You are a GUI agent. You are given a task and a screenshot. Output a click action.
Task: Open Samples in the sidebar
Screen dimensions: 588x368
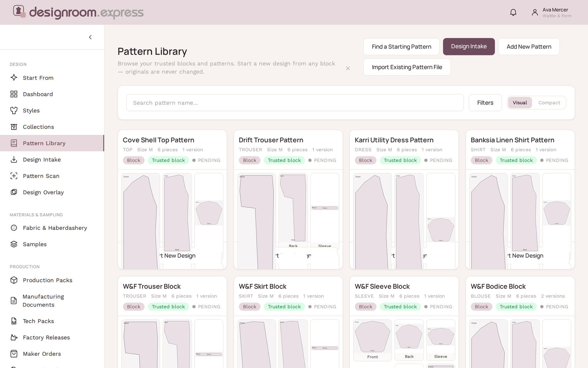(x=52, y=244)
